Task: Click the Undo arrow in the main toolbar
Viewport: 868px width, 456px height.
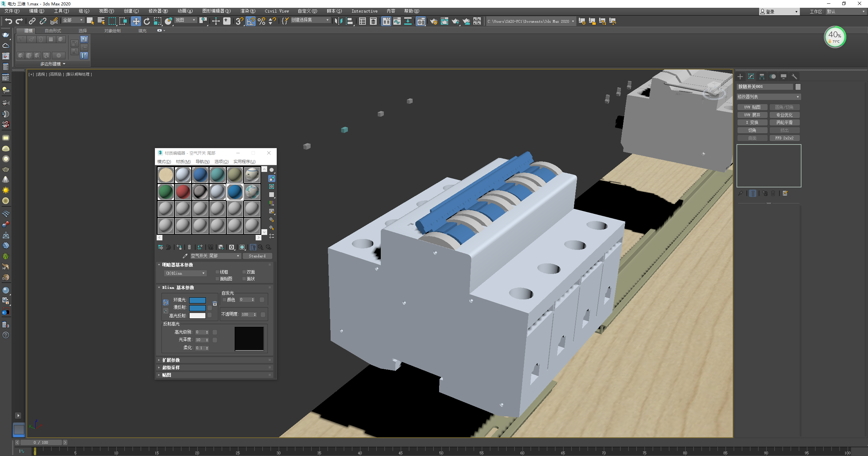Action: tap(8, 21)
